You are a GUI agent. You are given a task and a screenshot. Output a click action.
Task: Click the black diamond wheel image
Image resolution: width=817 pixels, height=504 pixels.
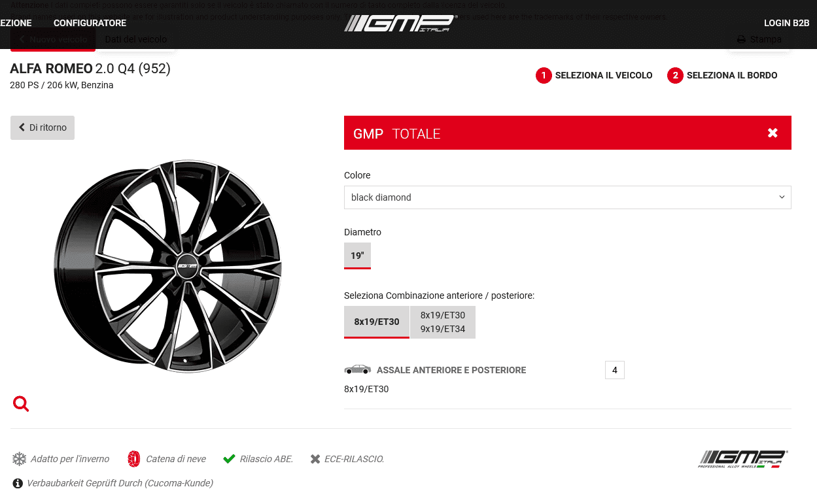[167, 266]
